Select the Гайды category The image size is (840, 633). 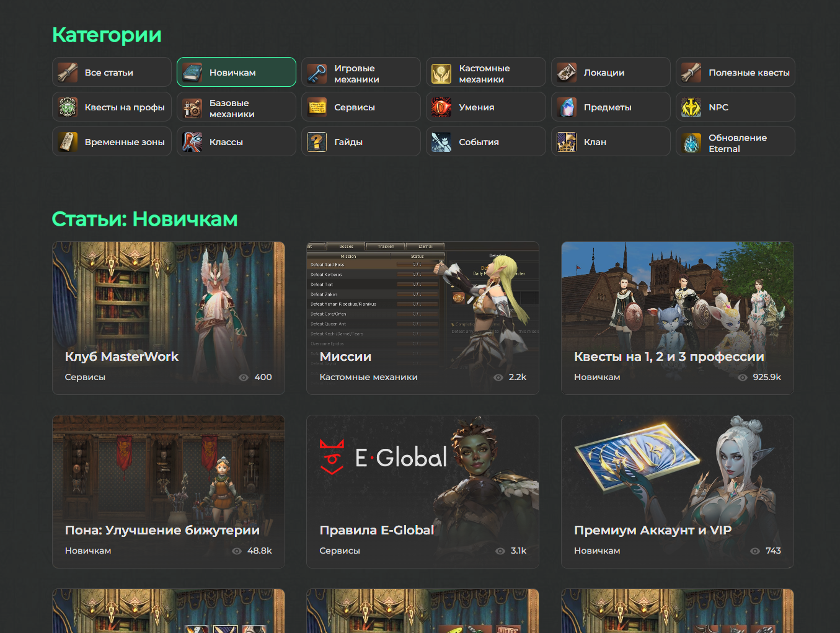pos(361,141)
